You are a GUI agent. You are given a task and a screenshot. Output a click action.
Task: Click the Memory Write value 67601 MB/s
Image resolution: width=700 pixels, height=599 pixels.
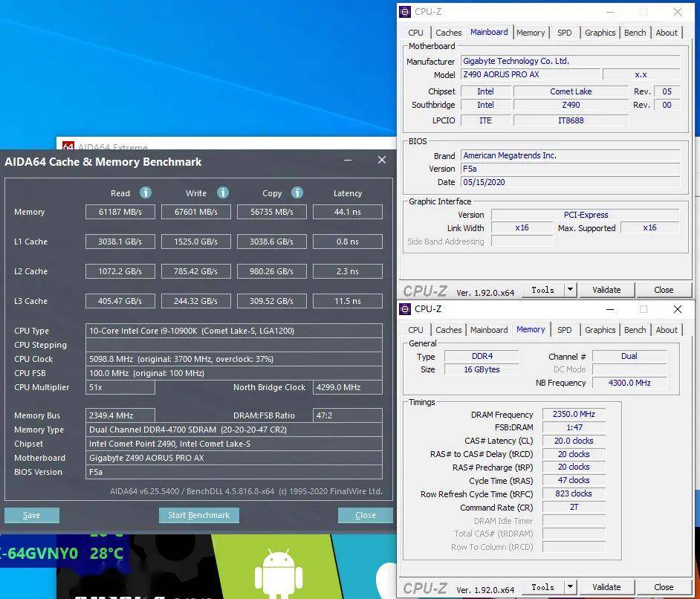(196, 212)
